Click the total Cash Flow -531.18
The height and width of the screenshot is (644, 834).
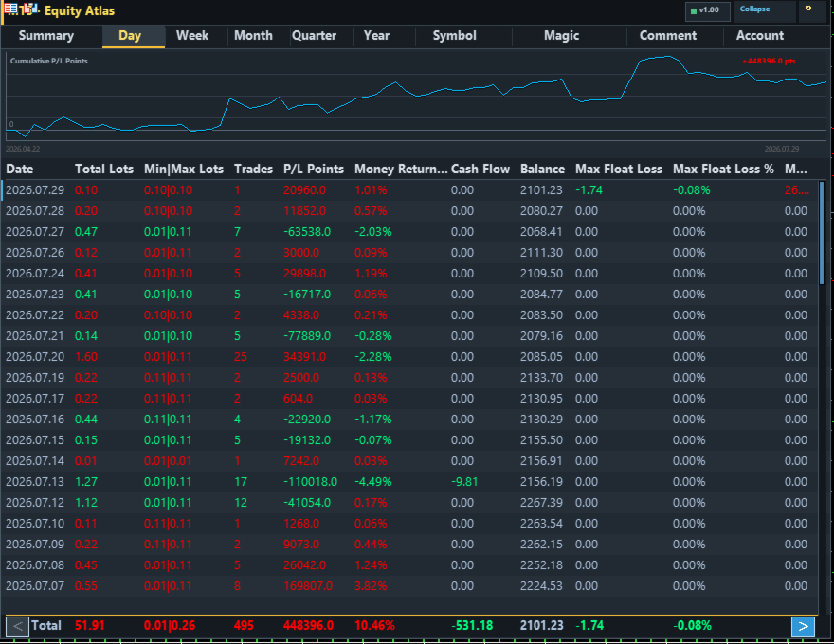472,626
